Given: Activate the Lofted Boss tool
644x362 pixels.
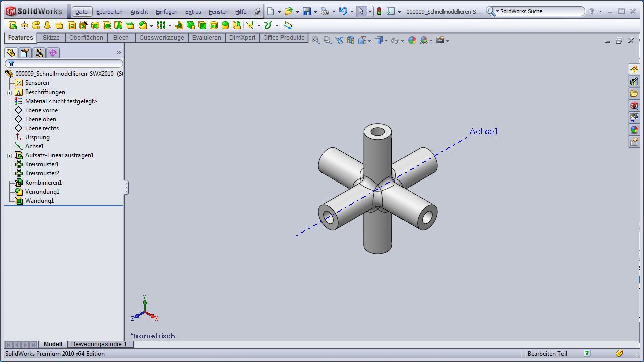Looking at the screenshot, I should (x=47, y=25).
